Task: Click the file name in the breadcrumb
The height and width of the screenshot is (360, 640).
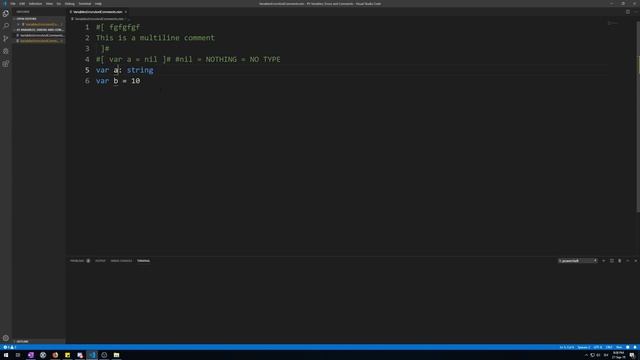Action: coord(99,19)
